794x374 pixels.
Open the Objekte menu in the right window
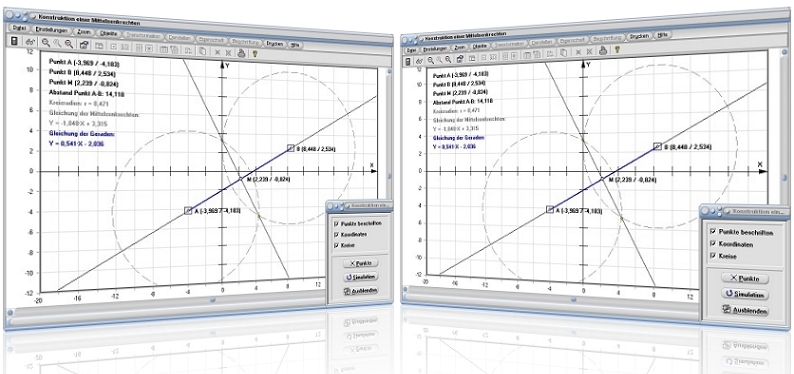click(479, 46)
